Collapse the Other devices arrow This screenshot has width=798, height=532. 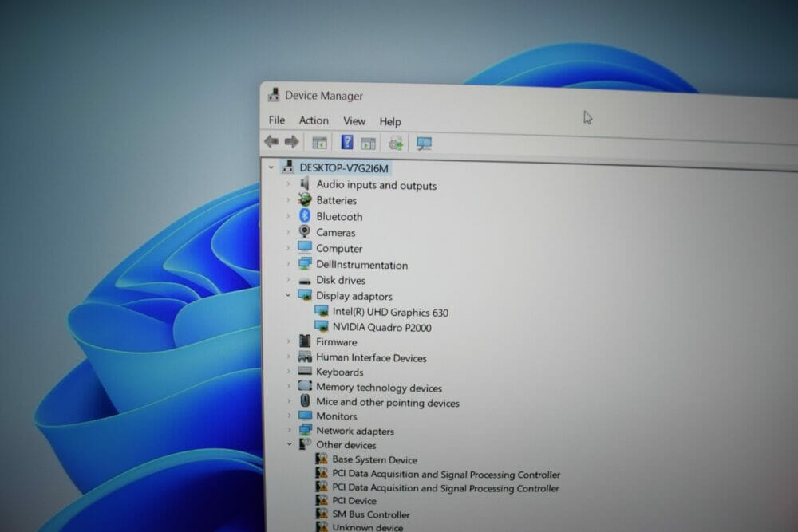[x=289, y=444]
